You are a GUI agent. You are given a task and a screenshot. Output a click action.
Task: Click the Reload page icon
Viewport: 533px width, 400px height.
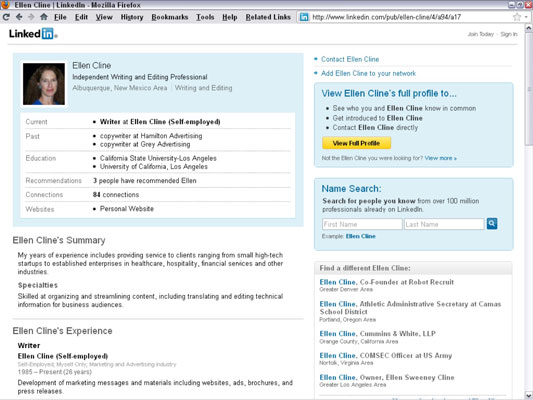coord(6,17)
